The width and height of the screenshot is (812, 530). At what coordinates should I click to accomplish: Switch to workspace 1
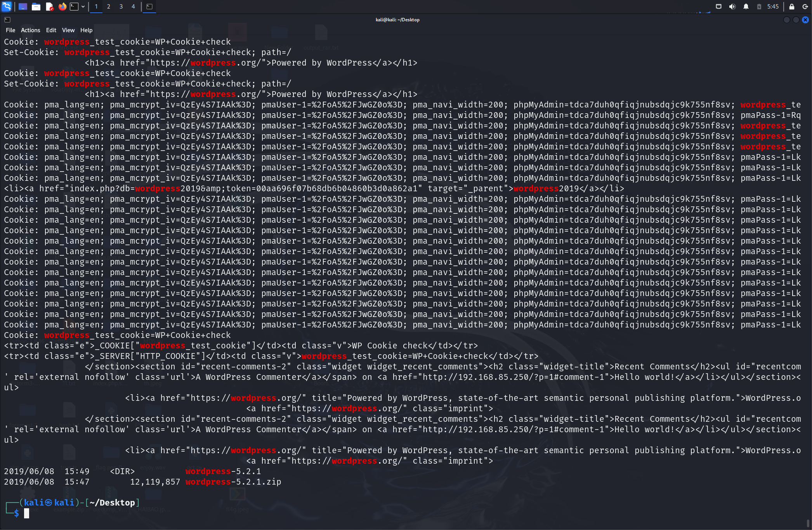pos(96,6)
